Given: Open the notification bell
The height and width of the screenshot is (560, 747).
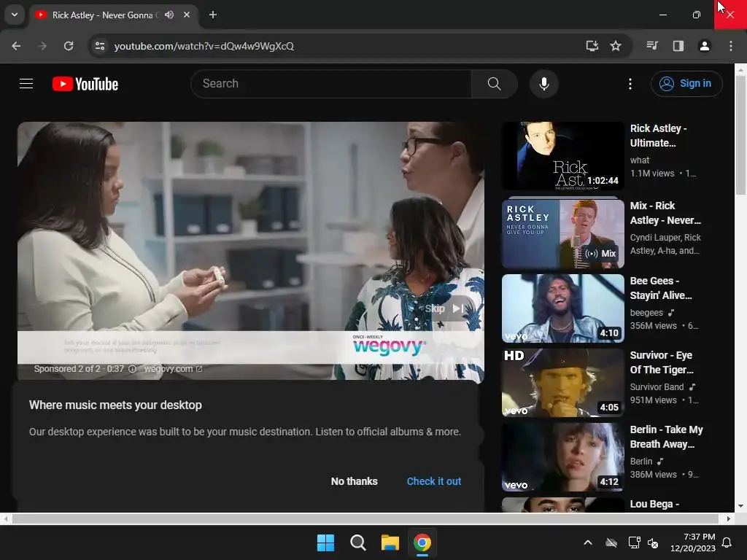Looking at the screenshot, I should coord(727,542).
